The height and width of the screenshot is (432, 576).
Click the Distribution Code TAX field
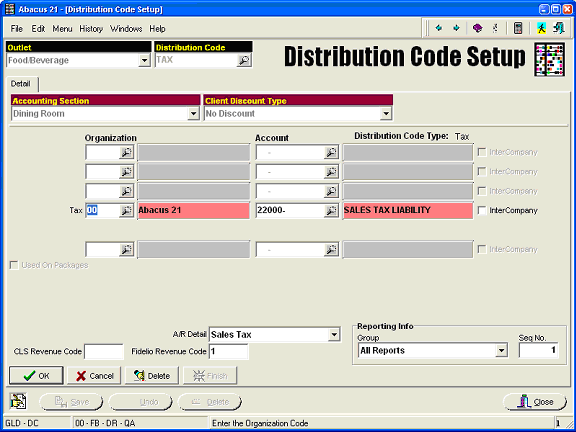click(196, 60)
